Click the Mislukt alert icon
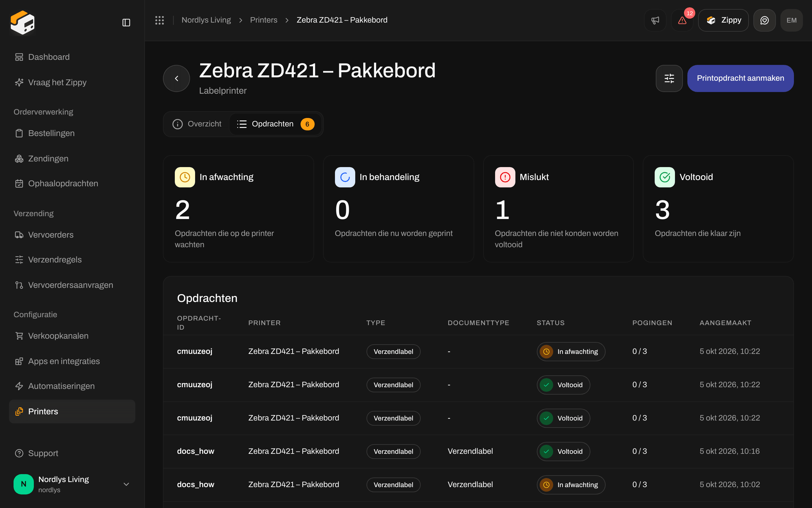Screen dimensions: 812x508 (505, 177)
